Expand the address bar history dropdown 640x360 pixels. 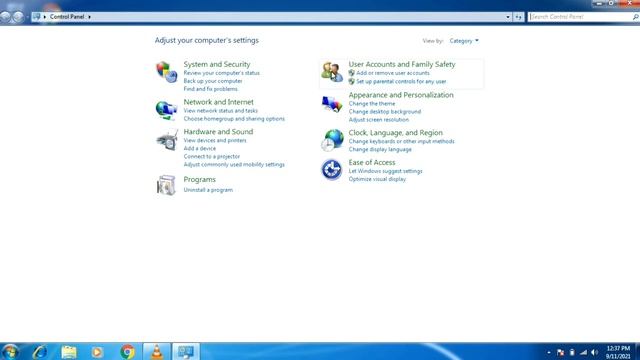508,17
